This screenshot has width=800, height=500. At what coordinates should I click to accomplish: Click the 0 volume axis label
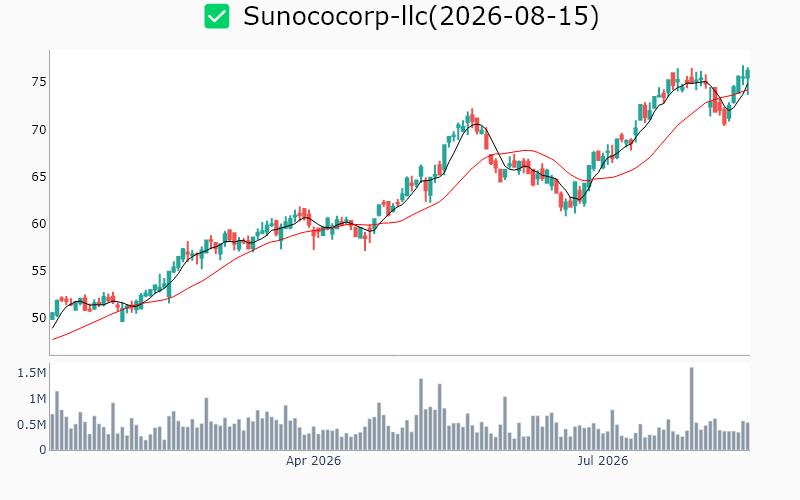(43, 450)
